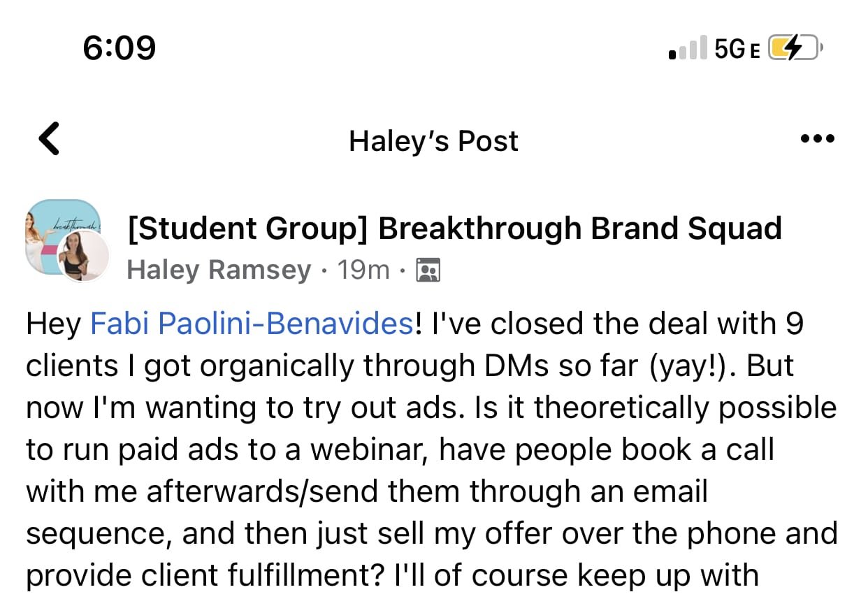
Task: Tap the back chevron arrow
Action: click(49, 138)
